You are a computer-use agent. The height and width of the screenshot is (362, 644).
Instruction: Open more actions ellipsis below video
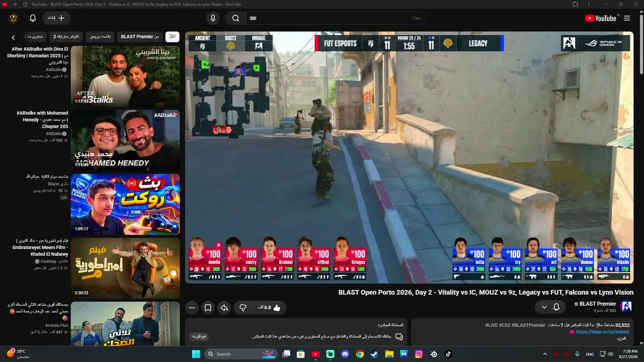tap(192, 308)
